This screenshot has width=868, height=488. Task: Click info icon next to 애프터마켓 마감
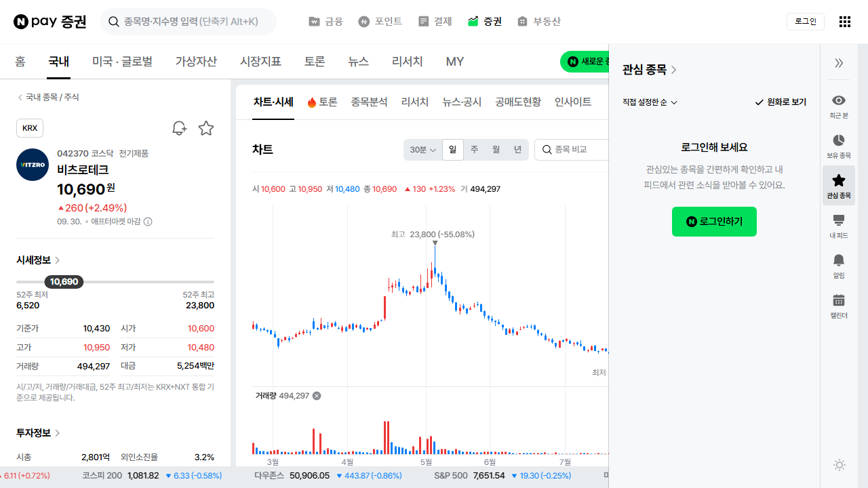point(148,222)
